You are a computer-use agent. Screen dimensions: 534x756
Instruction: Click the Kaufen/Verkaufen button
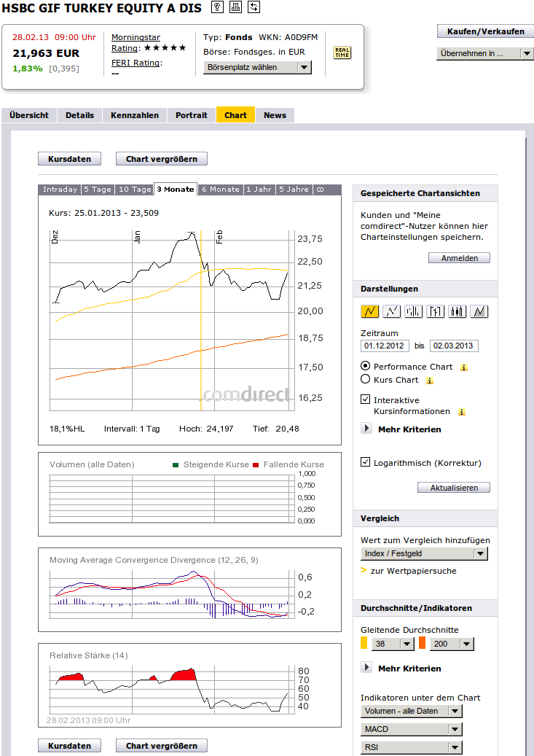[x=485, y=31]
